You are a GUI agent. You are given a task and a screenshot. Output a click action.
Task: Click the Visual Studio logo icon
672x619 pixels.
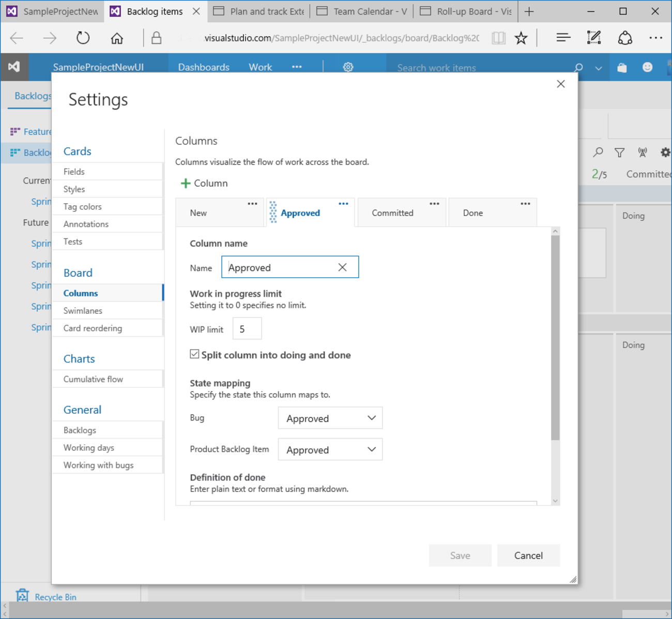(x=14, y=67)
